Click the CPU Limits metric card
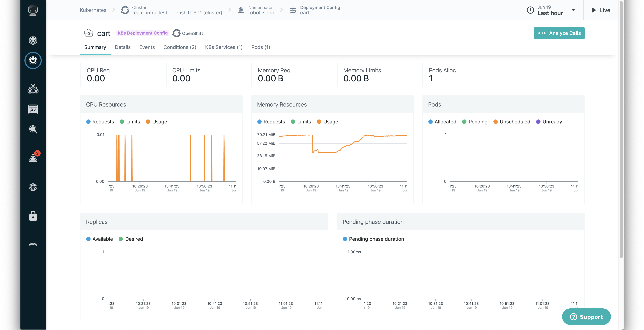The width and height of the screenshot is (644, 330). click(208, 75)
